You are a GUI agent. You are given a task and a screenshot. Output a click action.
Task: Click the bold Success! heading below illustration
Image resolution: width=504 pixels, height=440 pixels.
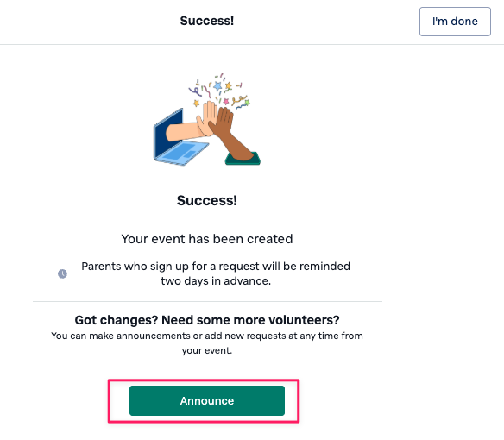pyautogui.click(x=207, y=200)
